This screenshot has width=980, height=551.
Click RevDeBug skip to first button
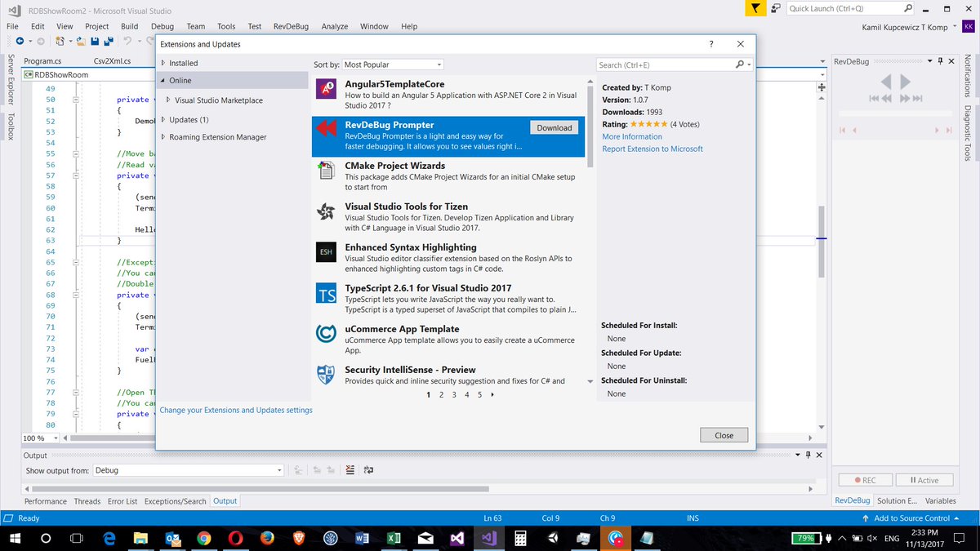pos(875,99)
